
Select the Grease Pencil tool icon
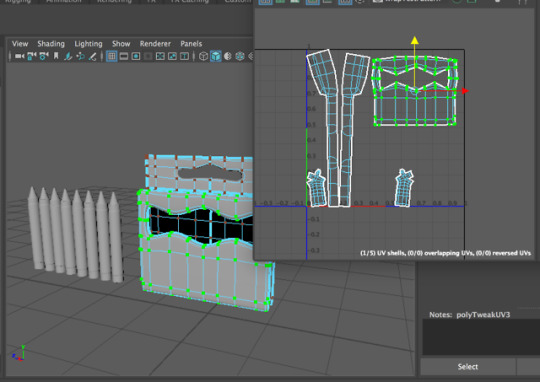click(92, 56)
